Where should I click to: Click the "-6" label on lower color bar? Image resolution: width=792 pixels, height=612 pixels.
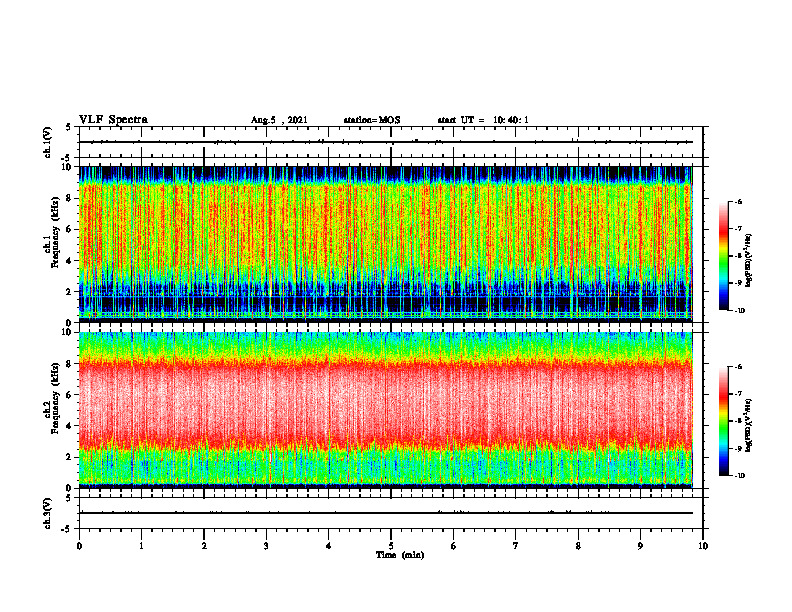click(x=738, y=367)
